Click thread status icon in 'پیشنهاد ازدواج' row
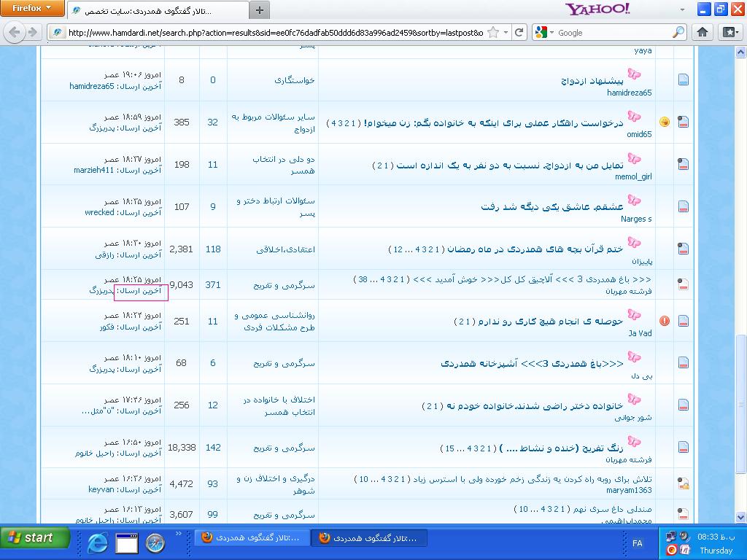Screen dimensions: 747x560 684,79
